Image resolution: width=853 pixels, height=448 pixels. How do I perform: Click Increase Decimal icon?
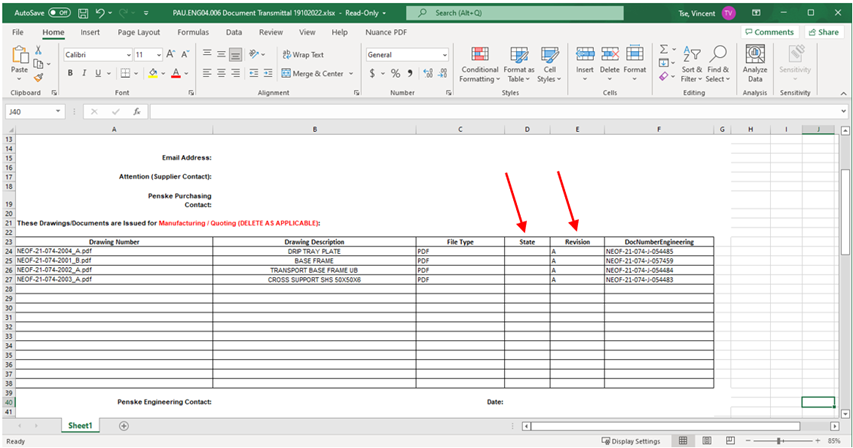(x=428, y=73)
